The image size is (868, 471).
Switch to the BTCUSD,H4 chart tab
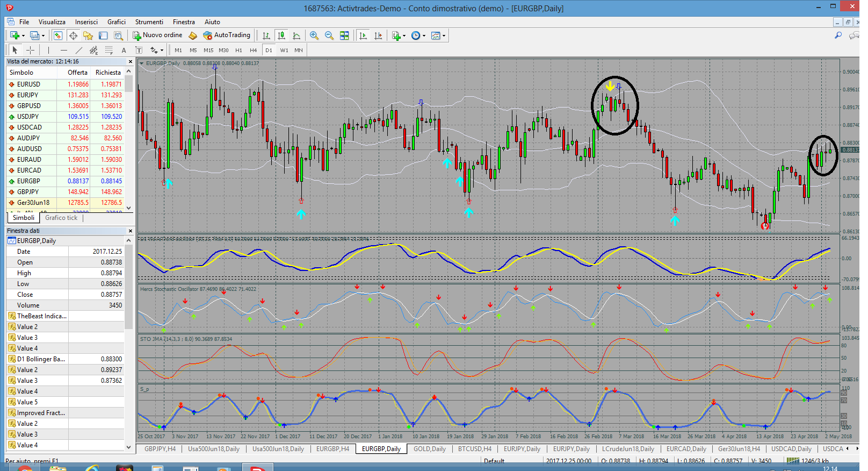(x=474, y=449)
